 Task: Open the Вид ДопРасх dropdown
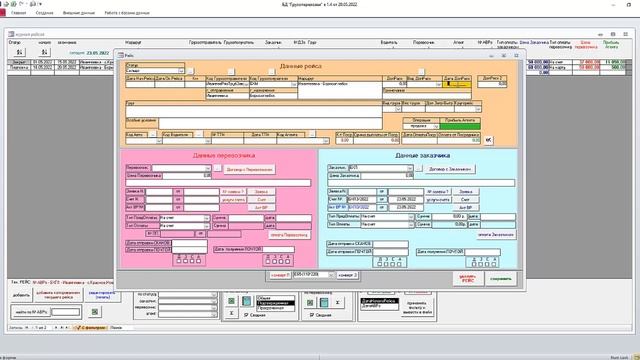tap(439, 84)
